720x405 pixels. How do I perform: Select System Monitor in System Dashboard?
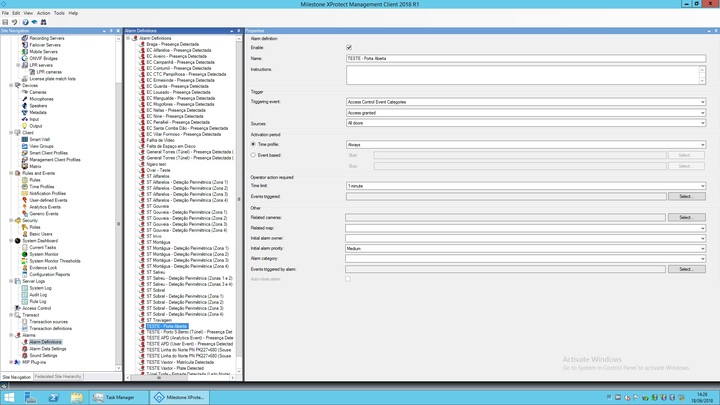click(44, 254)
